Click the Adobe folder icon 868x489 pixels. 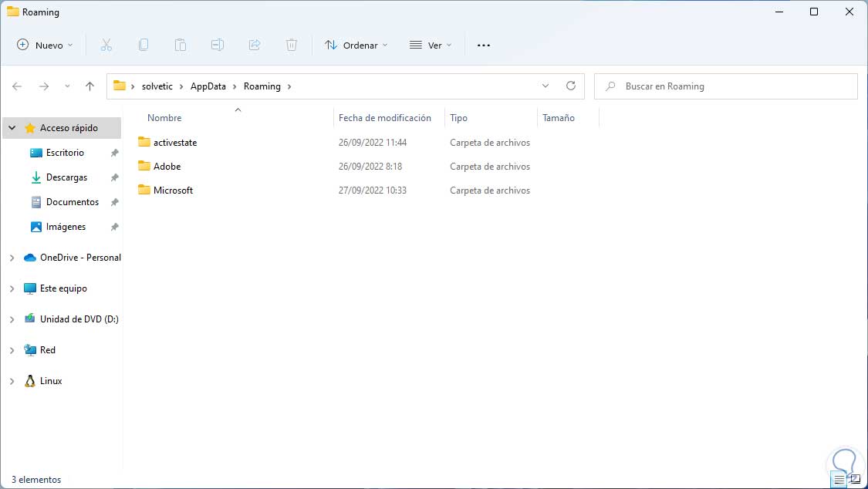[x=144, y=166]
